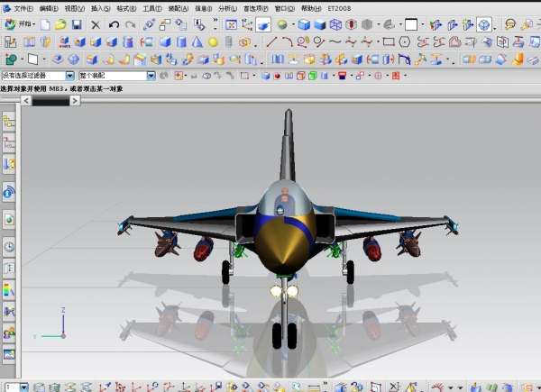Click the right arrow above the resource bar
Viewport: 541px width, 392px height.
[x=75, y=101]
